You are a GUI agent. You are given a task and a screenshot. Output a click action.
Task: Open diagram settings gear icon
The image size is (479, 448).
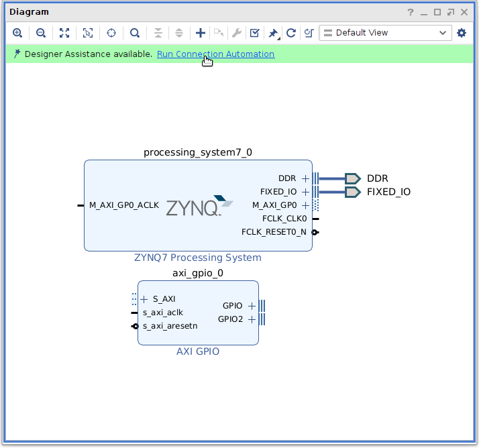click(x=462, y=33)
